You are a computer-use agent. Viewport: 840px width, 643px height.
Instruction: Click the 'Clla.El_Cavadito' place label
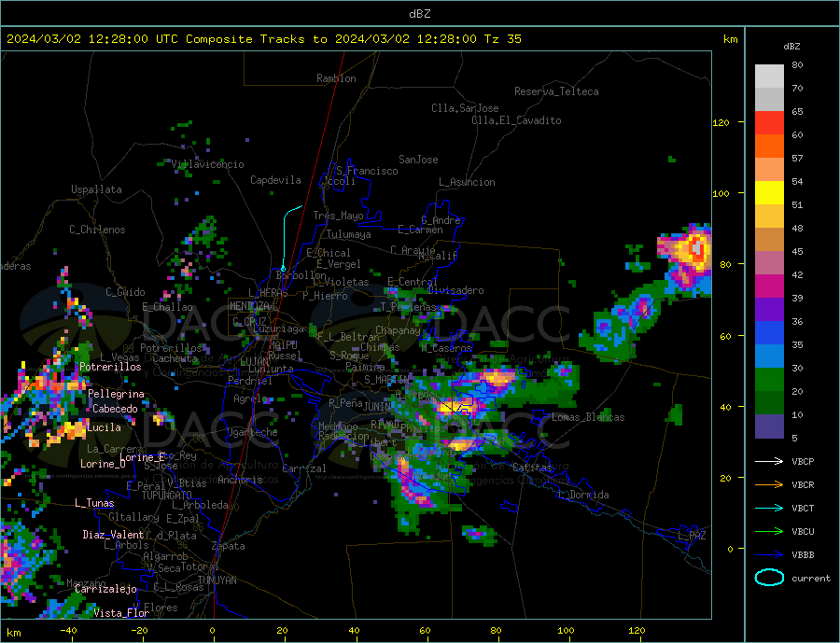pyautogui.click(x=516, y=120)
